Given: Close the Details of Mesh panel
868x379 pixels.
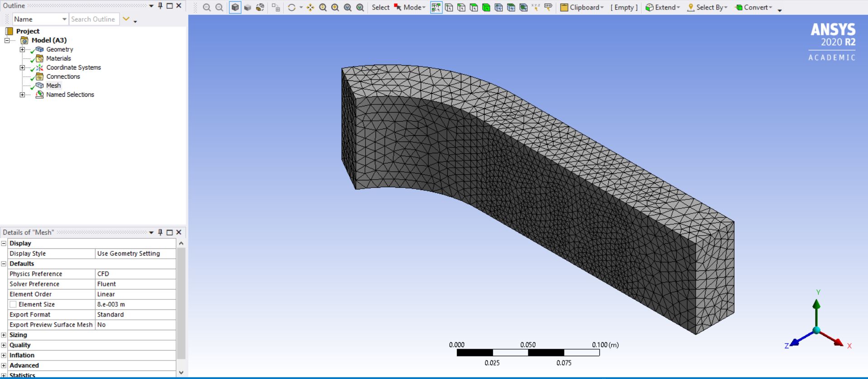Looking at the screenshot, I should pyautogui.click(x=179, y=232).
